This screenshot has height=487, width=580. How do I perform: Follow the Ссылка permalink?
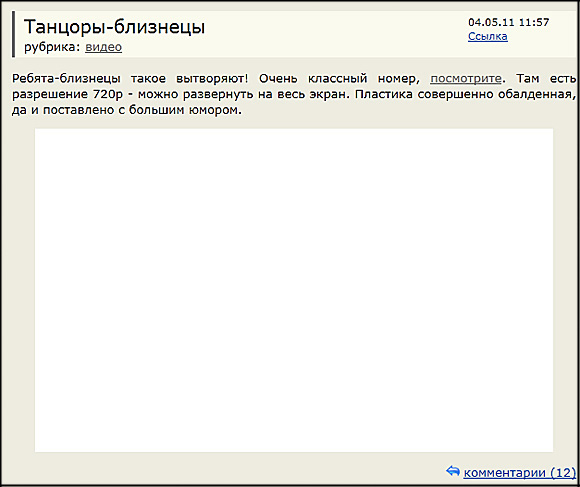[488, 36]
